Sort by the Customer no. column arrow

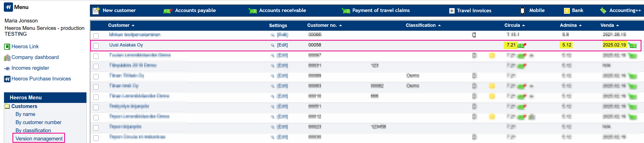(340, 25)
